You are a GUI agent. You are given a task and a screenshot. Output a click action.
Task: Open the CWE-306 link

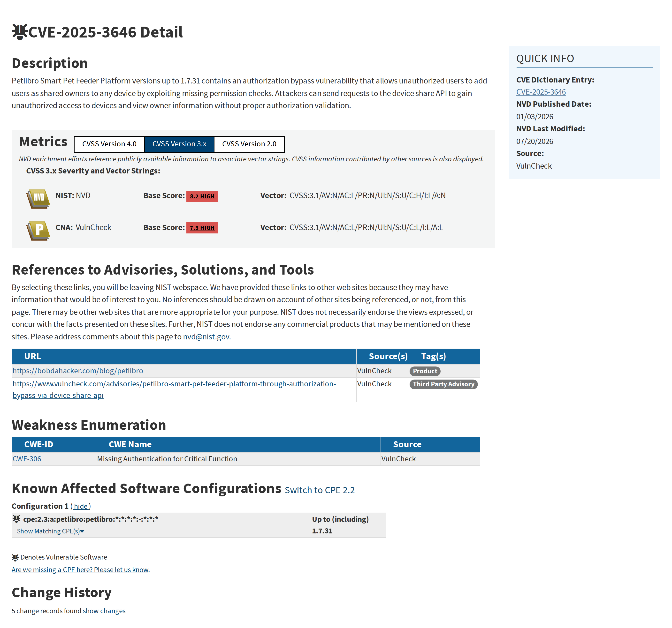27,459
